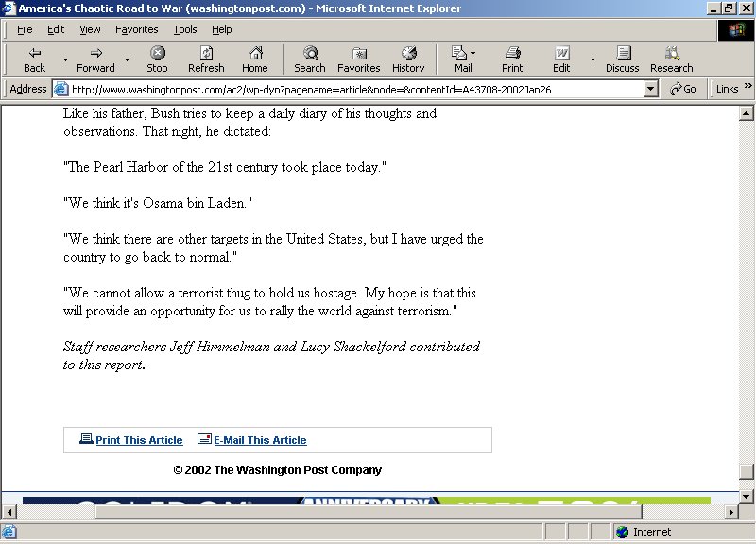Click the Print toolbar icon
756x544 pixels.
(512, 59)
